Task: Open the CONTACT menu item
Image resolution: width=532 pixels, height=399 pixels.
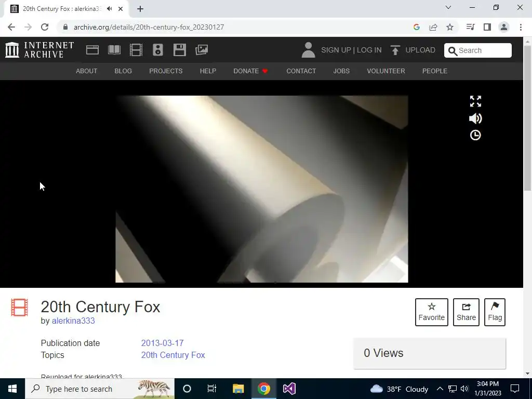Action: pyautogui.click(x=301, y=71)
